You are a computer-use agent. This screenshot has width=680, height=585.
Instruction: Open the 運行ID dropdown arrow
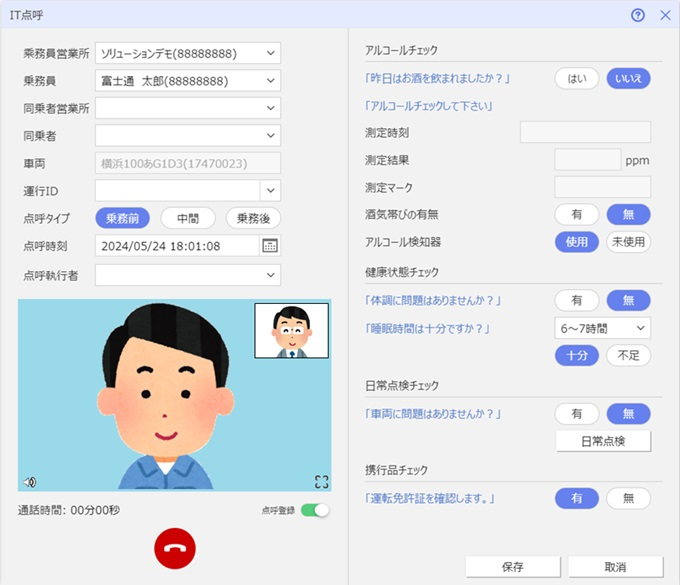coord(271,190)
